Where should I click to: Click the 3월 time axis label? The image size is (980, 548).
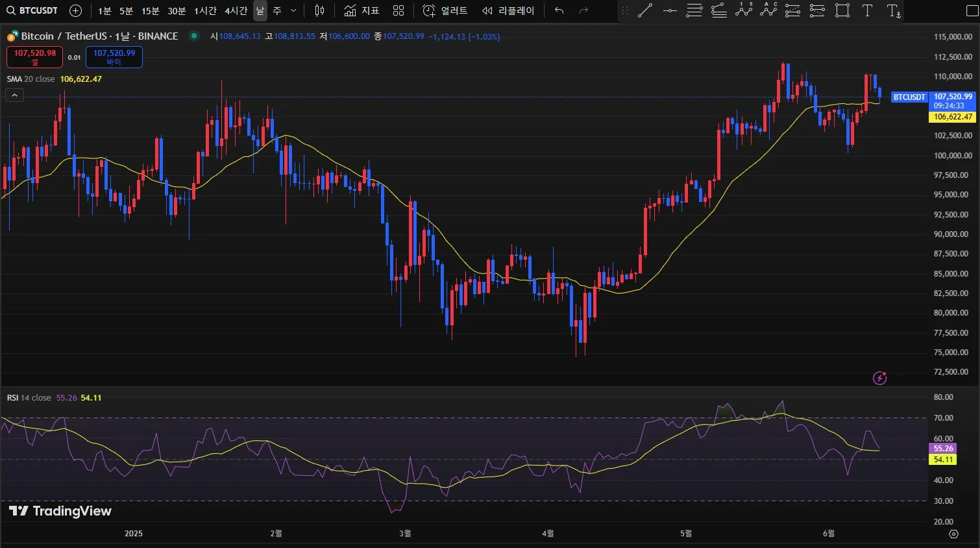coord(405,534)
